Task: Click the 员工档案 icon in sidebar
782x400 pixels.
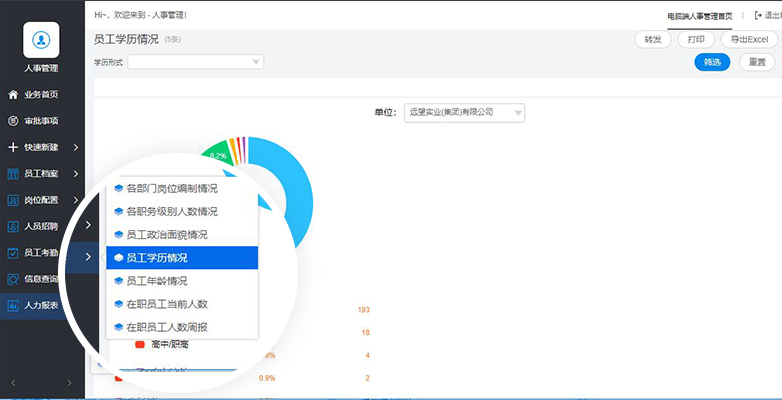Action: coord(13,174)
